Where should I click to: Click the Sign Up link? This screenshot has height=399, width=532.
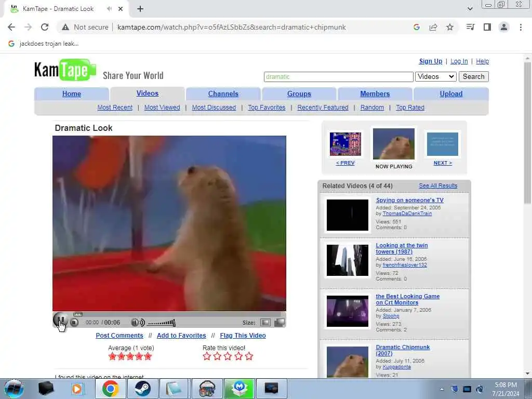(x=431, y=61)
